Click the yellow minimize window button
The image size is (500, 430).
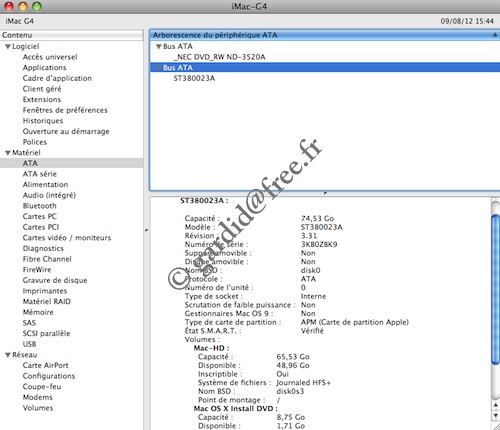[x=23, y=6]
